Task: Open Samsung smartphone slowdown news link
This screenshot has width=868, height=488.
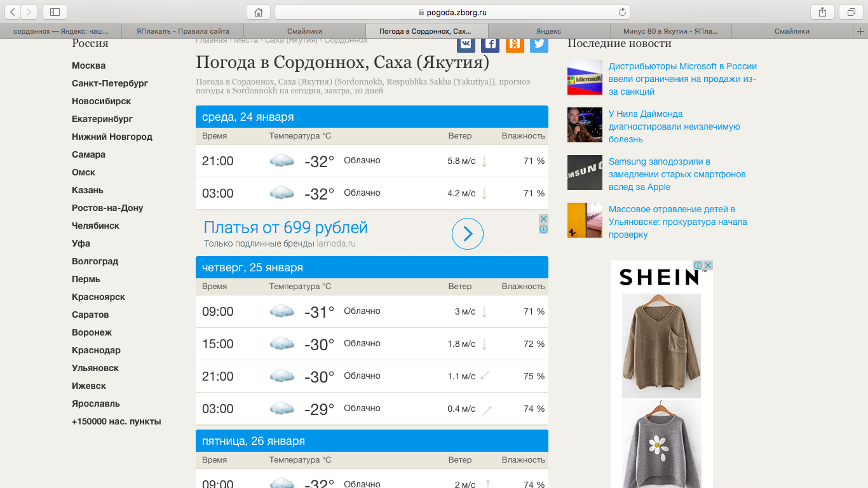Action: 677,174
